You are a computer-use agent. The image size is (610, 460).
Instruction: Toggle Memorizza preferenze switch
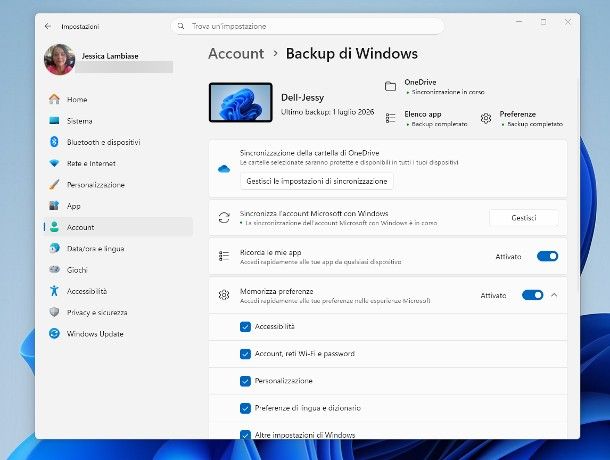point(532,295)
